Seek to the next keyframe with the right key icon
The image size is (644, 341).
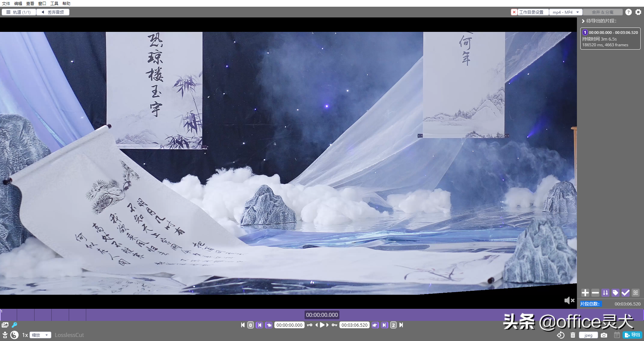(x=334, y=325)
